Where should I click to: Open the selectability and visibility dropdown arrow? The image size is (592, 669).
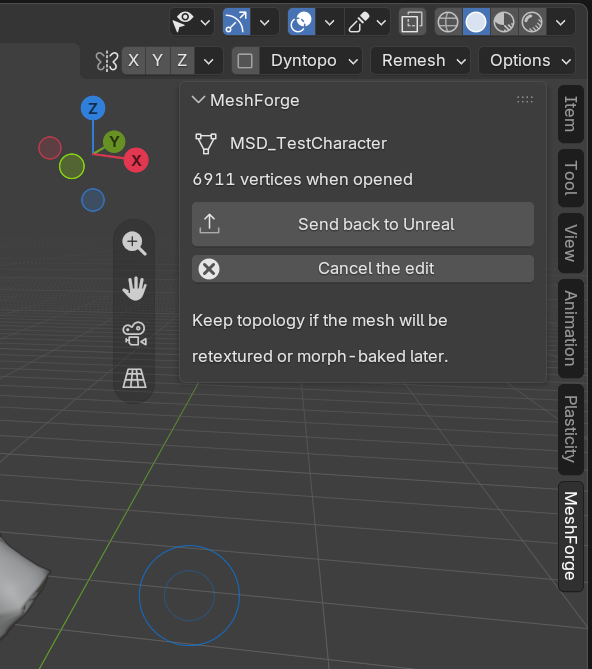[206, 22]
